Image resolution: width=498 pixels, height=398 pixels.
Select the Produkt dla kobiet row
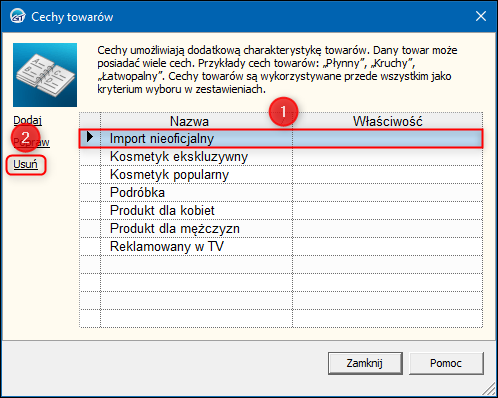[x=281, y=211]
